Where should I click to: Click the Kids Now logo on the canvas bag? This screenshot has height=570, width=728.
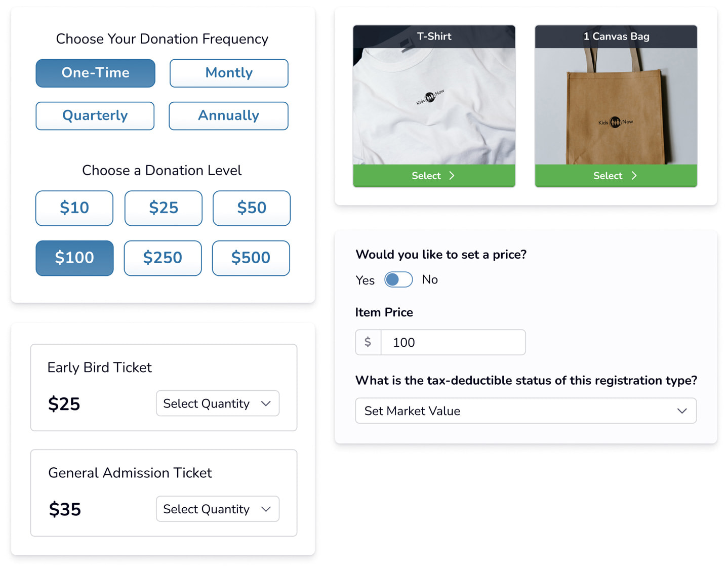(x=615, y=122)
